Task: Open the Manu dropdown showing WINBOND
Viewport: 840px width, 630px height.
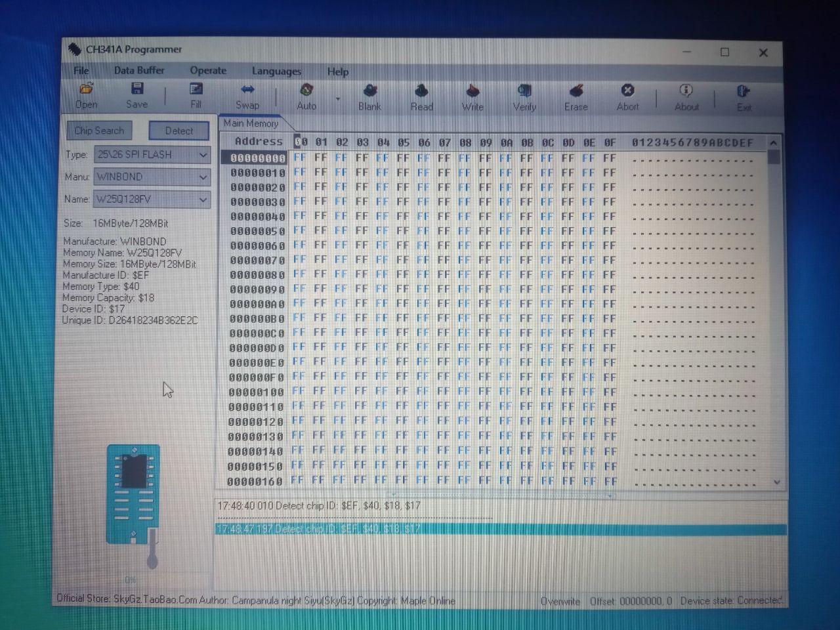Action: pyautogui.click(x=152, y=177)
